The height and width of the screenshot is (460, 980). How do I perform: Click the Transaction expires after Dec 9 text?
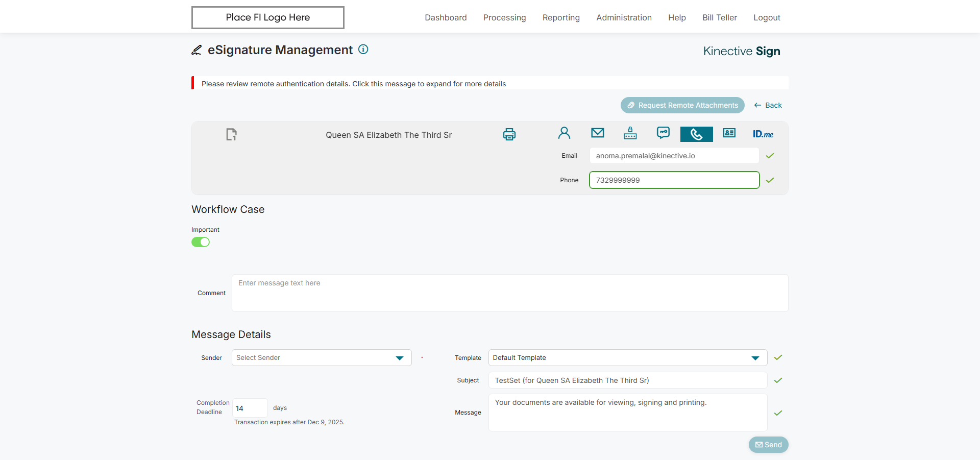click(289, 422)
